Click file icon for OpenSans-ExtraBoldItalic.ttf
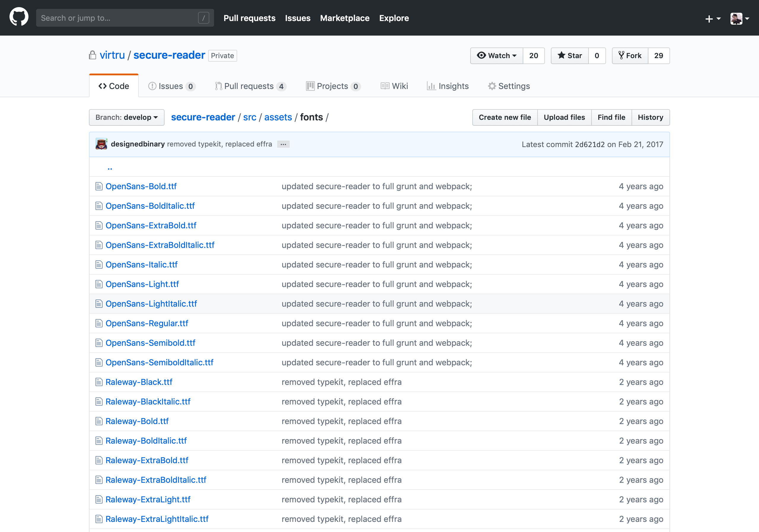Screen dimensions: 759x532 [99, 245]
